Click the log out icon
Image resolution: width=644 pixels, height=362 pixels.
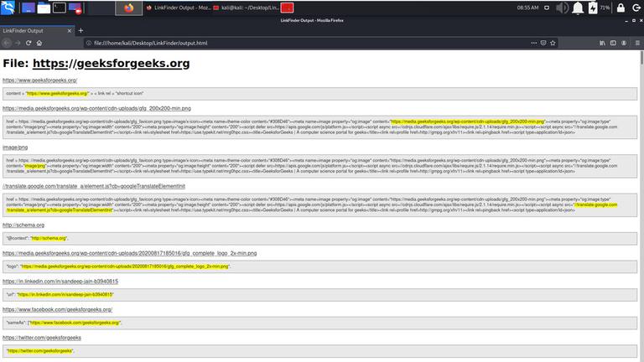pos(636,8)
